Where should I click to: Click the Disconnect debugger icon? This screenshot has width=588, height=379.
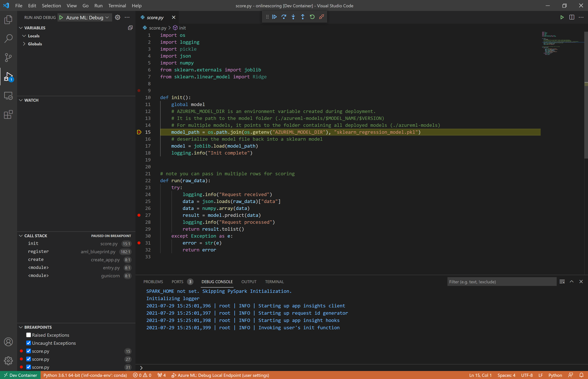tap(321, 17)
